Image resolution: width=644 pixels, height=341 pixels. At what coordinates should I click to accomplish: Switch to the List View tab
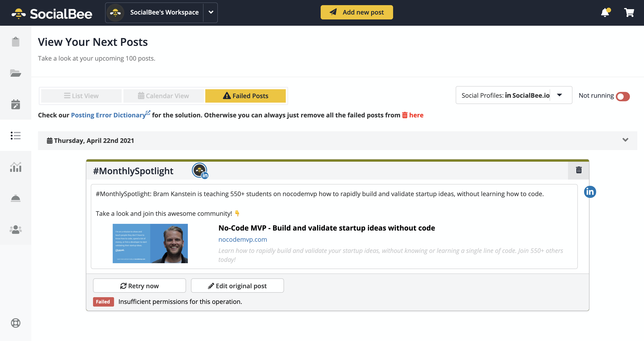[x=81, y=96]
